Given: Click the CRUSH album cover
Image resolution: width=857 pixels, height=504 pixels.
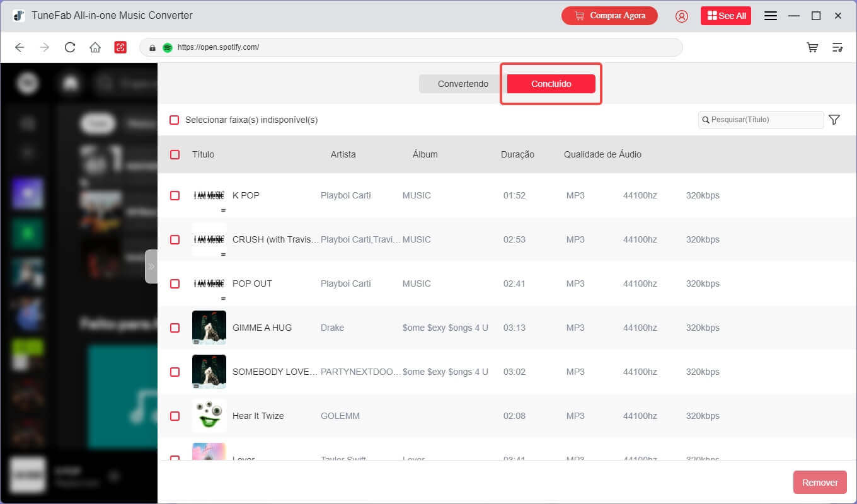Looking at the screenshot, I should pyautogui.click(x=209, y=239).
